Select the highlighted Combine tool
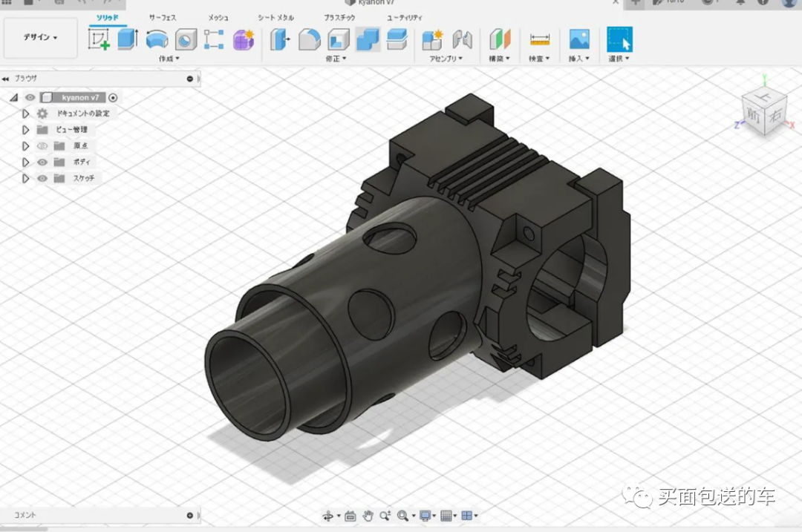Image resolution: width=802 pixels, height=532 pixels. pos(368,39)
